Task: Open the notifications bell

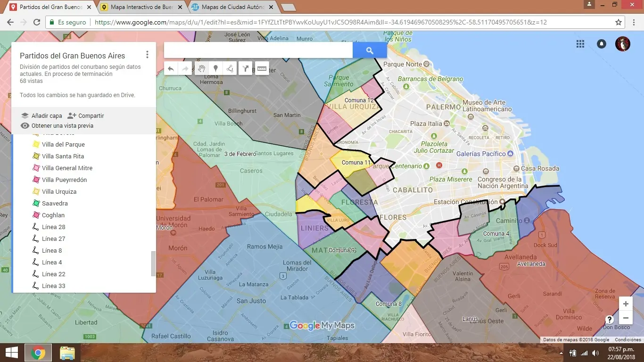Action: (x=602, y=44)
